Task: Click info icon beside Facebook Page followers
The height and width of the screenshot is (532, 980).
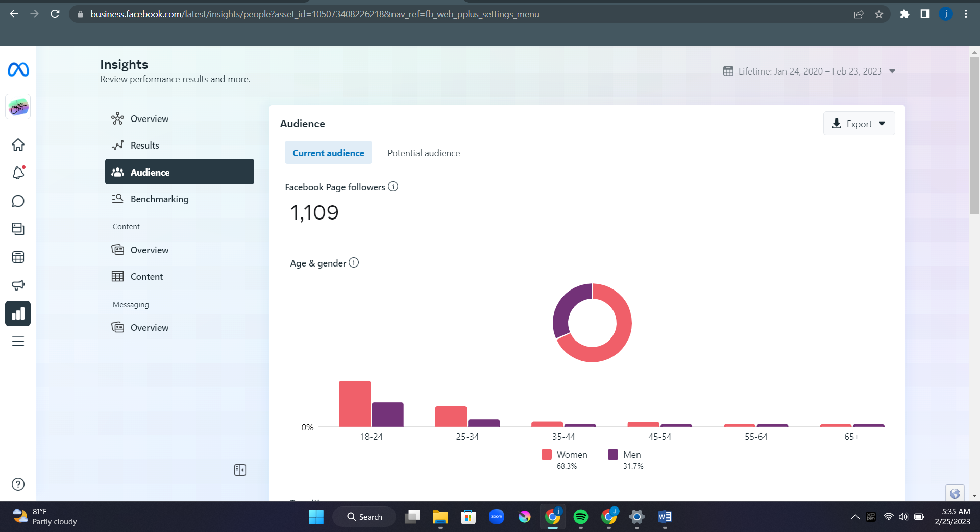Action: 393,186
